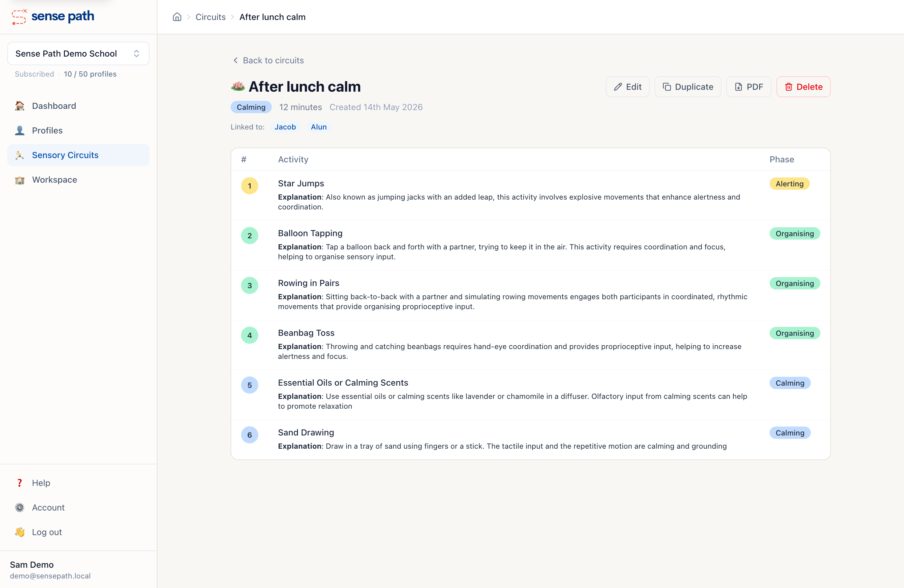
Task: Click the red question mark Help icon
Action: point(20,483)
